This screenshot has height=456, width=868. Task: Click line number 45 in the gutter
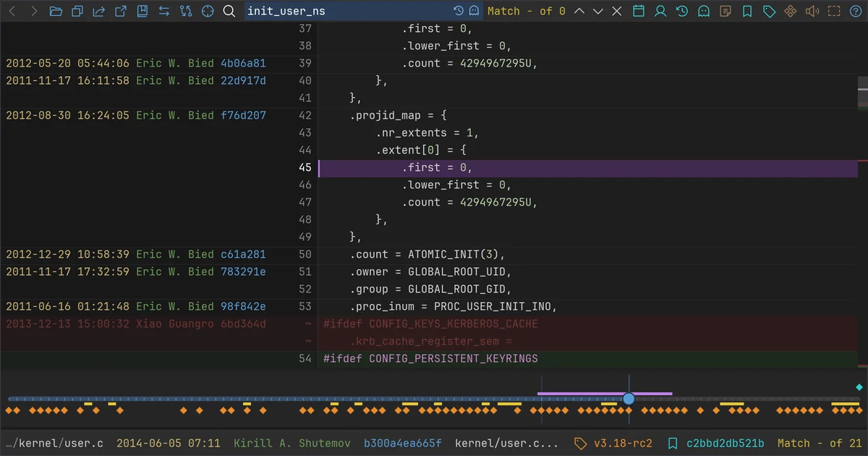pyautogui.click(x=305, y=167)
